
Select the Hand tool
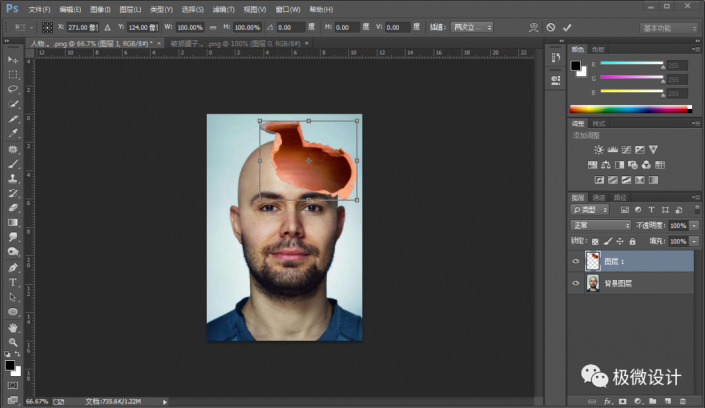point(13,327)
